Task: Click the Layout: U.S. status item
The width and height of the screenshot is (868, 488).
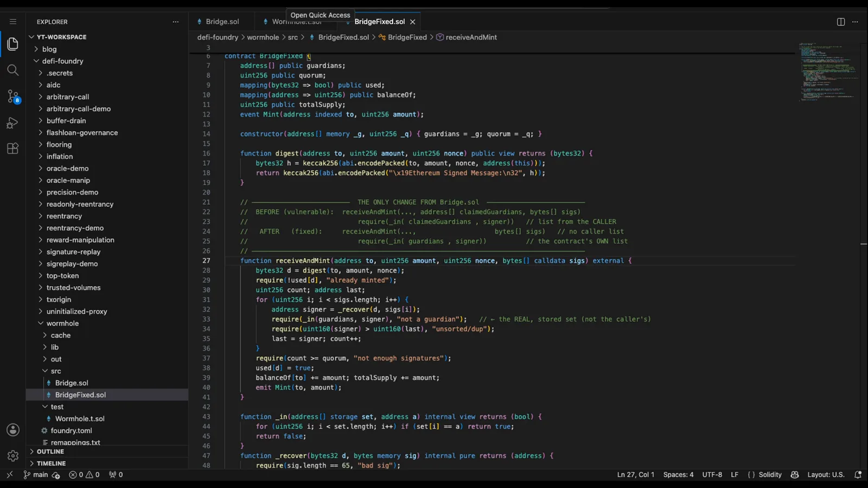Action: tap(826, 474)
